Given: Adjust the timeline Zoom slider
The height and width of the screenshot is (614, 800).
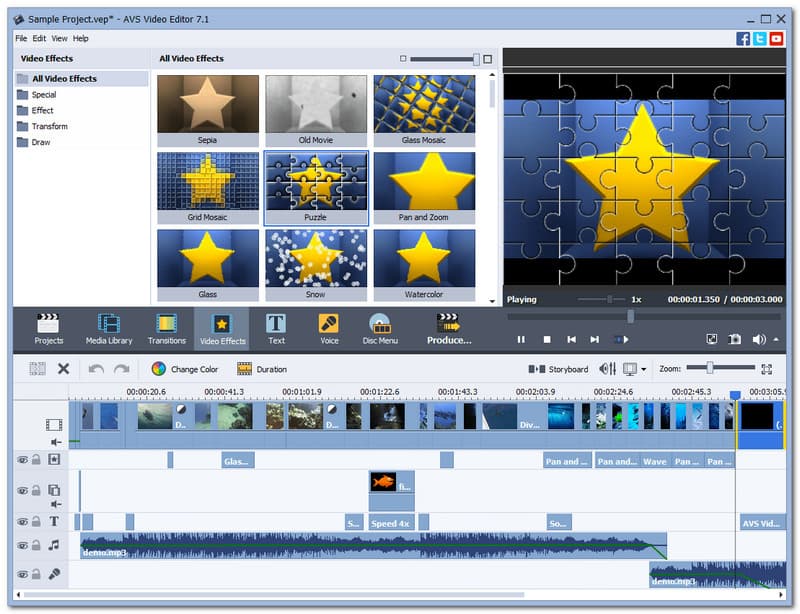Looking at the screenshot, I should point(720,367).
